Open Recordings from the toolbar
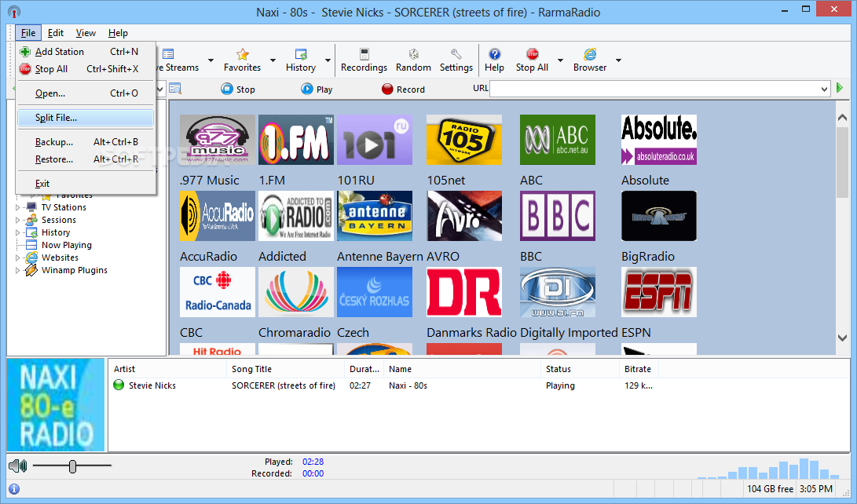 tap(364, 60)
